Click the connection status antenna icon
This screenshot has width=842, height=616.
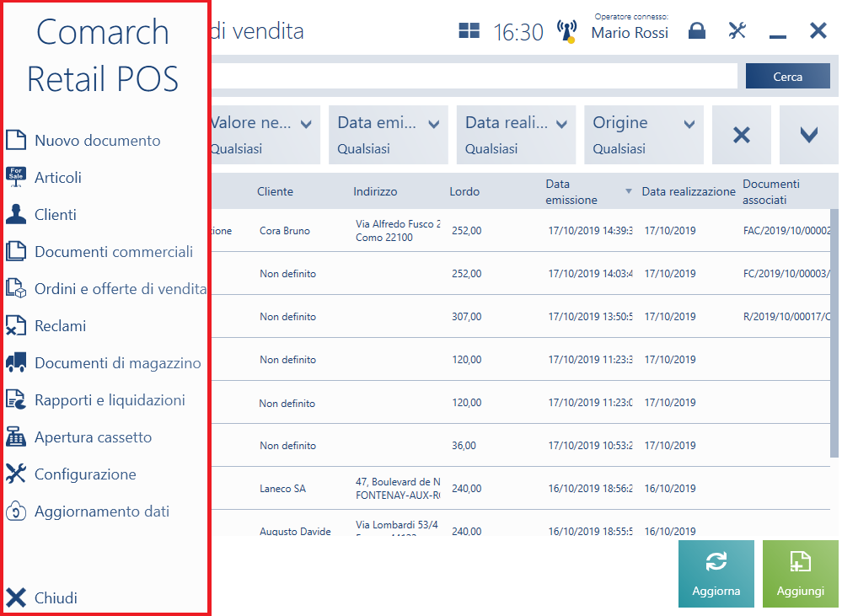click(x=566, y=32)
